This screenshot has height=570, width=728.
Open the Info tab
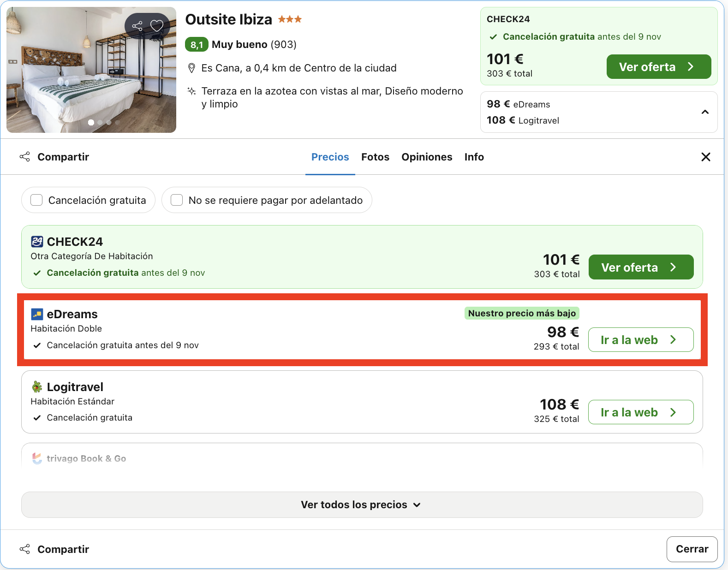click(x=474, y=157)
